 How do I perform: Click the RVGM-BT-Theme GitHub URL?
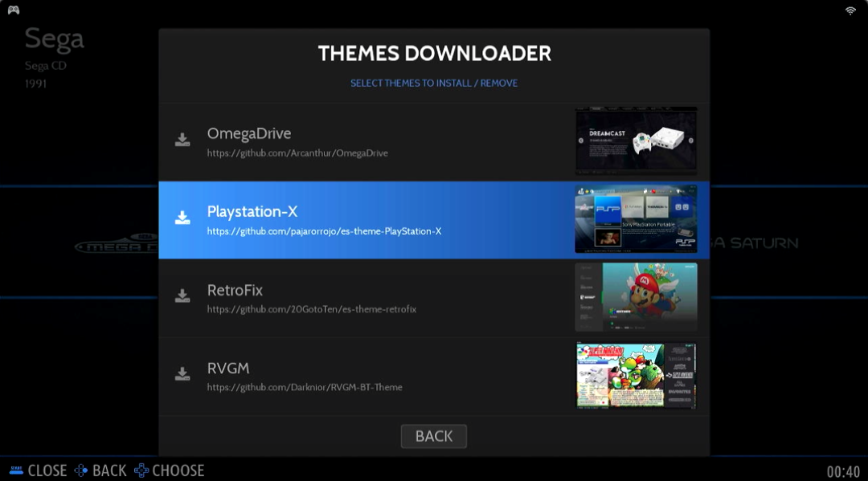305,387
